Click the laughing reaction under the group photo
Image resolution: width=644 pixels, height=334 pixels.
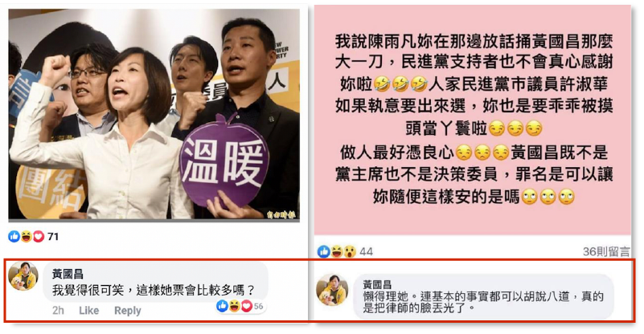click(27, 236)
